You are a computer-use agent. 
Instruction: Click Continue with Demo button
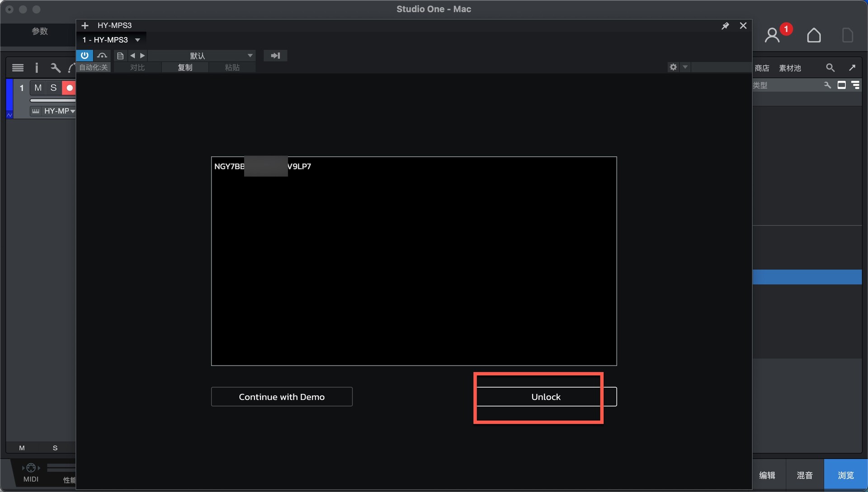coord(282,397)
